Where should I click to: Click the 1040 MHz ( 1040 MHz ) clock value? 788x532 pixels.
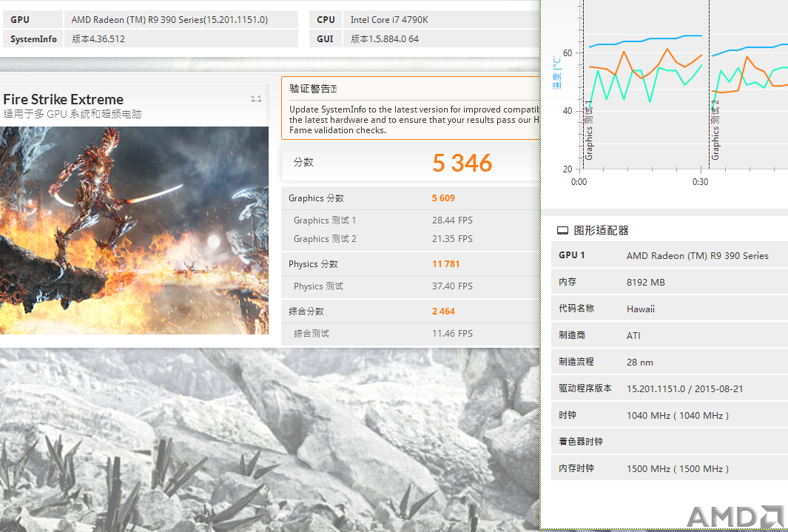point(678,415)
